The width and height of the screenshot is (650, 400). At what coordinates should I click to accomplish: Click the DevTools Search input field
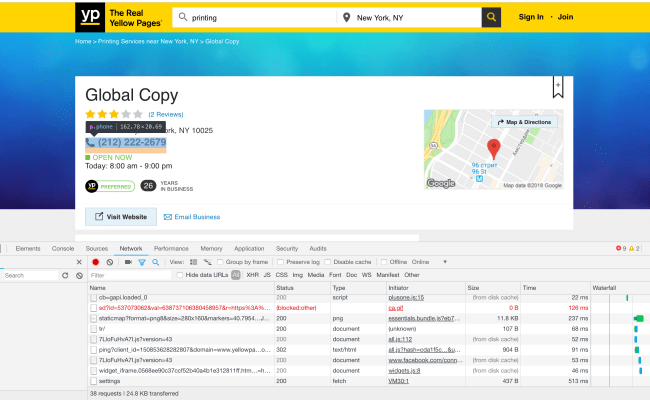30,275
